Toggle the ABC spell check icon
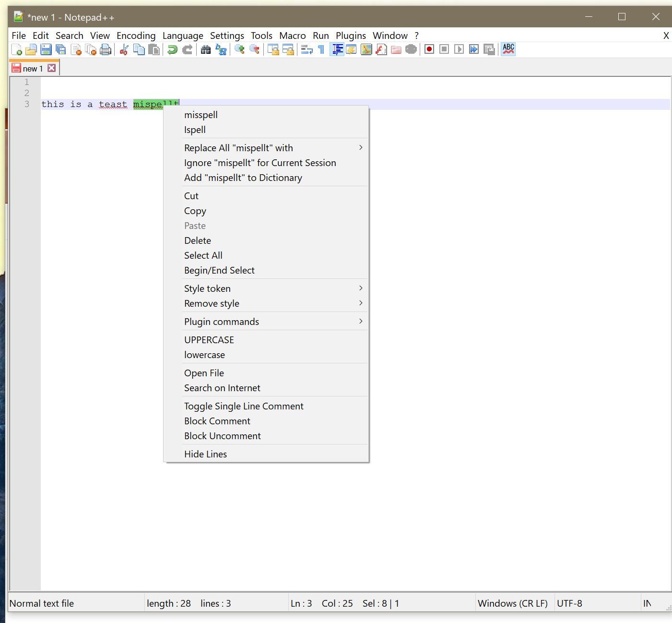Screen dimensions: 672x623 pyautogui.click(x=508, y=49)
